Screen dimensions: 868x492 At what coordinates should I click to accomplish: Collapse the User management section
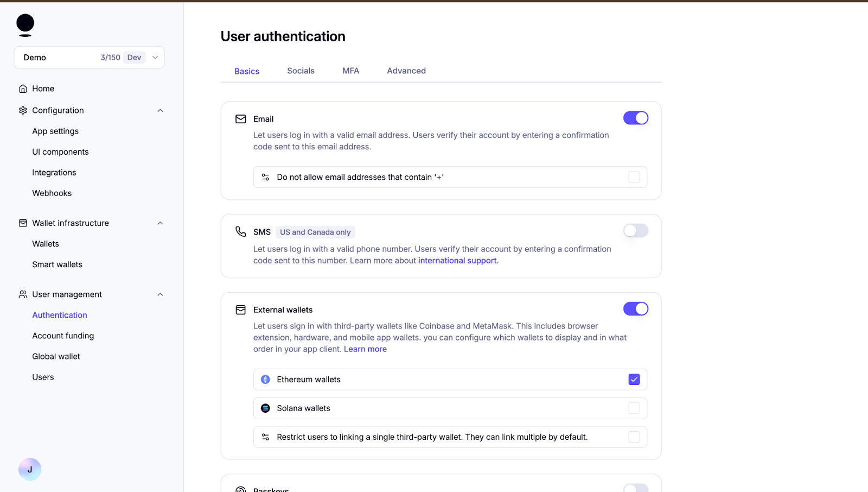click(160, 294)
